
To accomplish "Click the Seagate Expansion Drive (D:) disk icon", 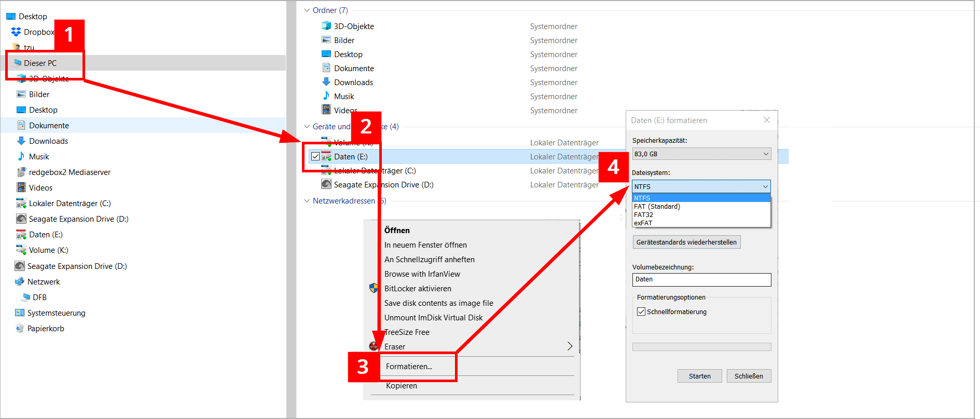I will 326,184.
